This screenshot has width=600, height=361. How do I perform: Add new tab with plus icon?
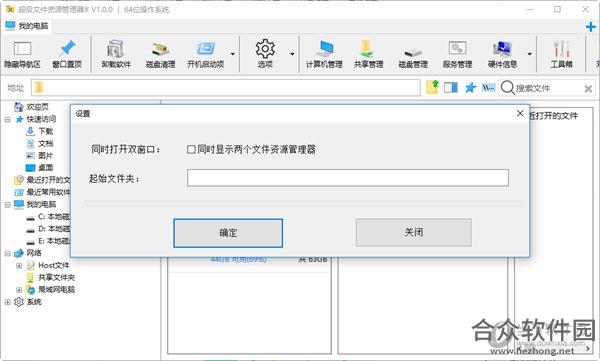(x=591, y=27)
